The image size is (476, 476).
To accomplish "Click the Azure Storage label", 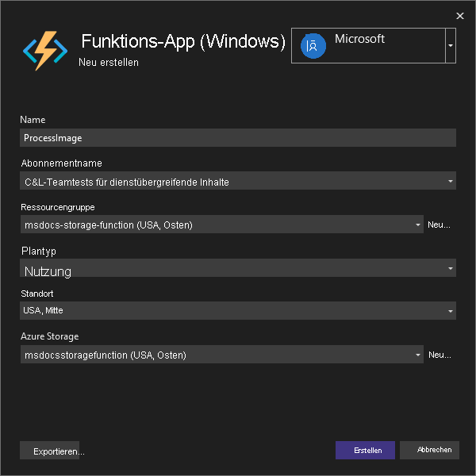I will point(50,336).
